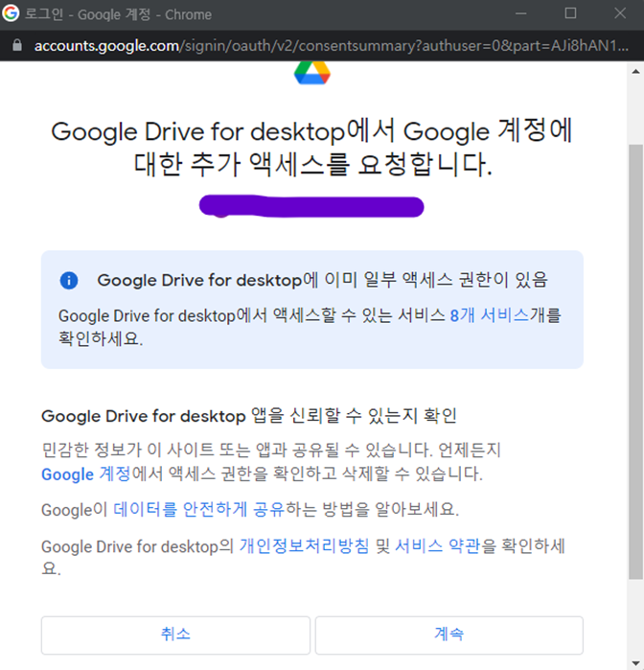Maximize the Chrome login window

[x=570, y=13]
